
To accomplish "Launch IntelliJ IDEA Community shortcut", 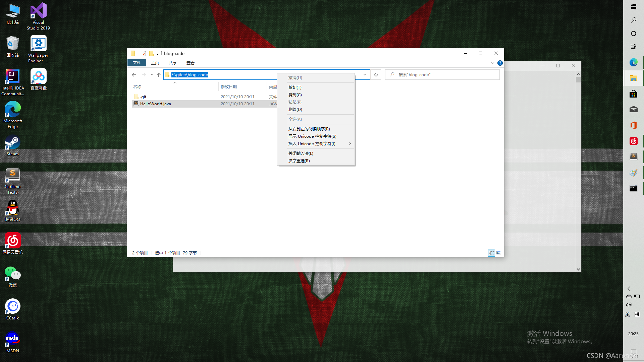I will [x=13, y=82].
